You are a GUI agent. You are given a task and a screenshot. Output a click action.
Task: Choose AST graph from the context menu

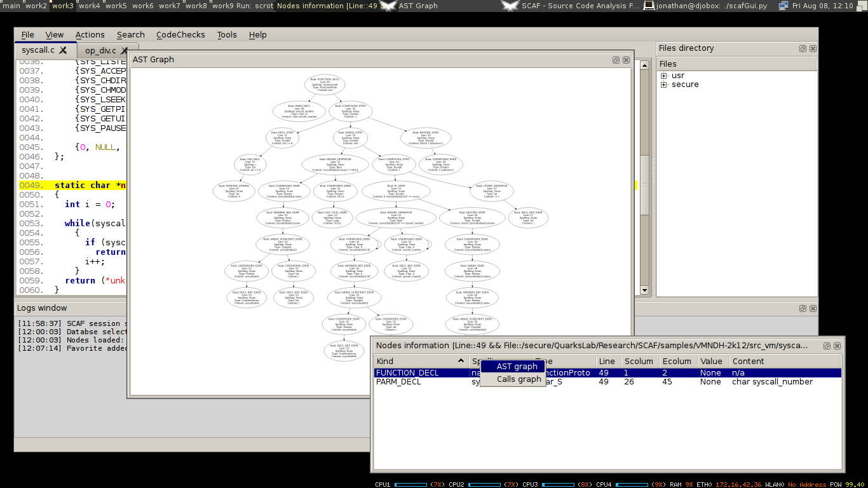click(513, 367)
